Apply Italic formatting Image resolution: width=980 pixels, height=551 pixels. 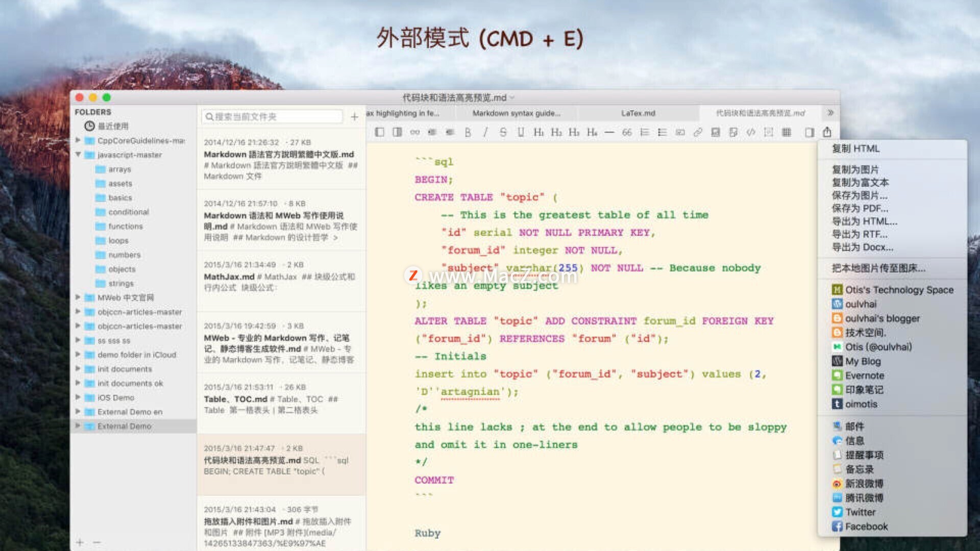(x=485, y=132)
